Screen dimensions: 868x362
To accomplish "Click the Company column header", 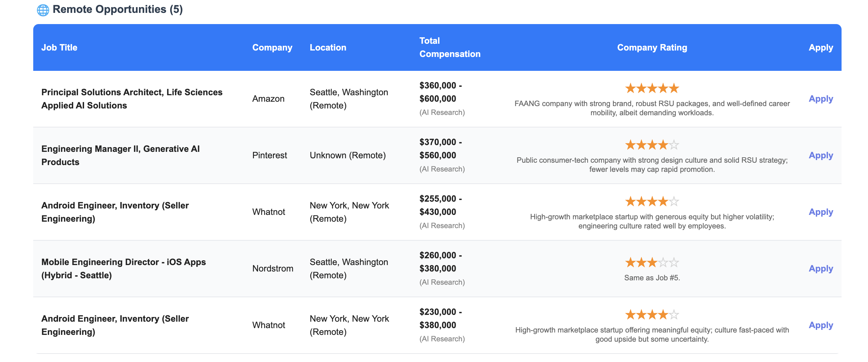I will [x=272, y=47].
